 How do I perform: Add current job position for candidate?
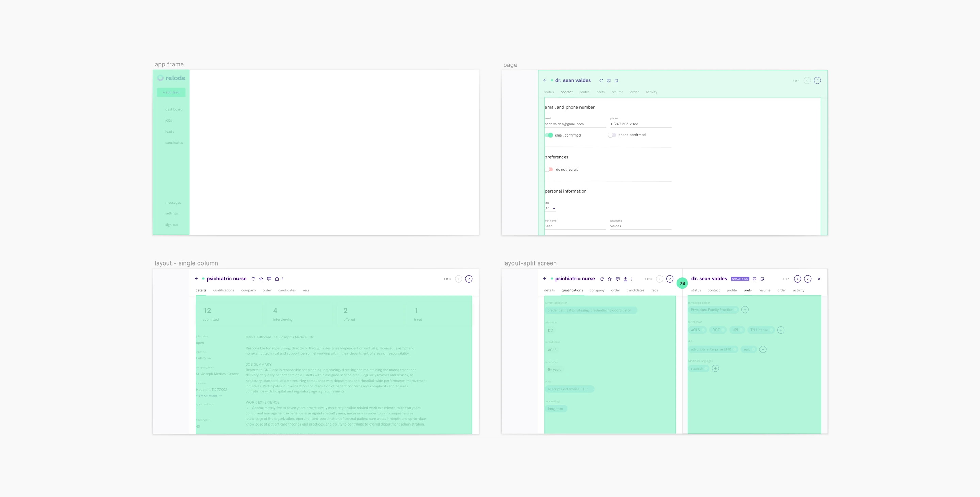click(x=745, y=310)
